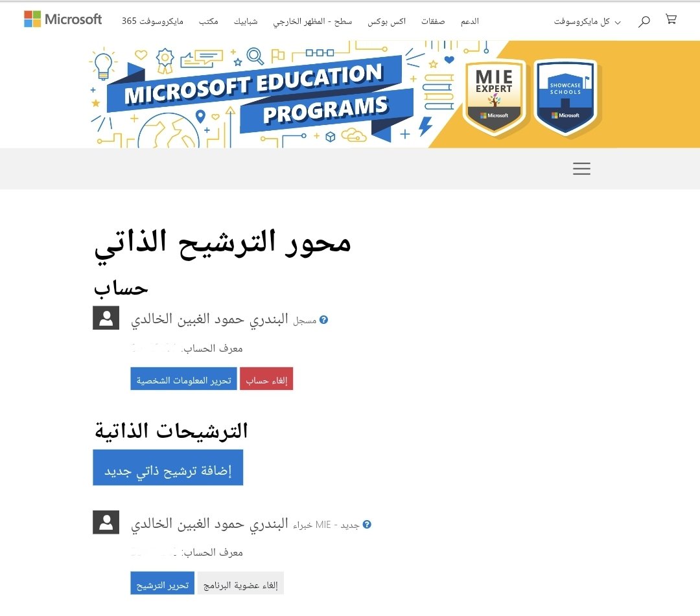700x616 pixels.
Task: Click the red إلغاء حساب button
Action: click(x=266, y=379)
